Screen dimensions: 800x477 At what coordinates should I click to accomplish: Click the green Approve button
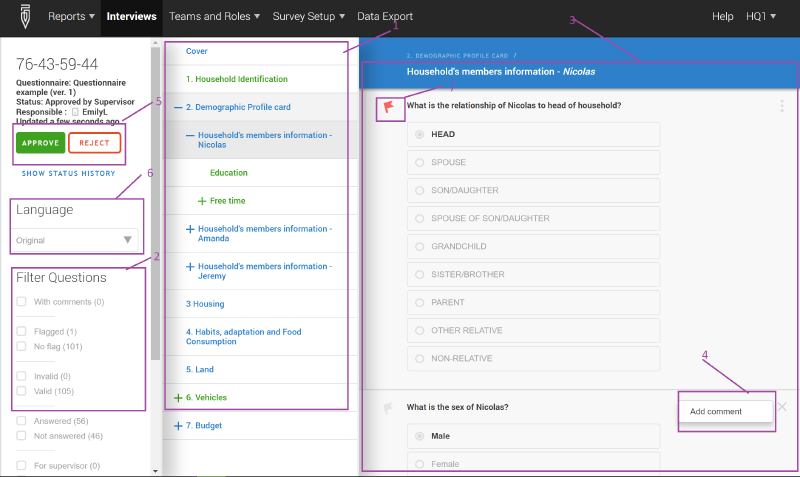click(40, 143)
